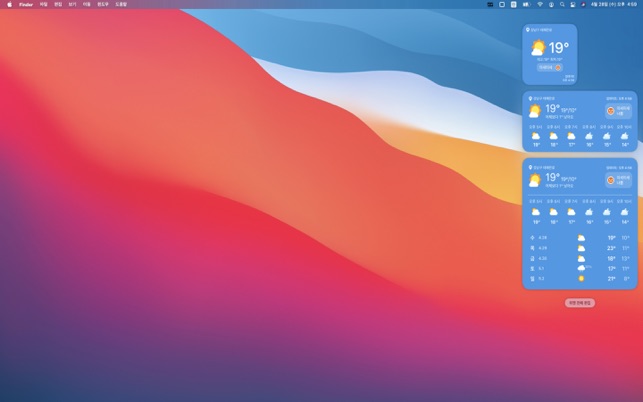This screenshot has width=643, height=402.
Task: Click the location pin in the small weather widget
Action: [x=528, y=30]
